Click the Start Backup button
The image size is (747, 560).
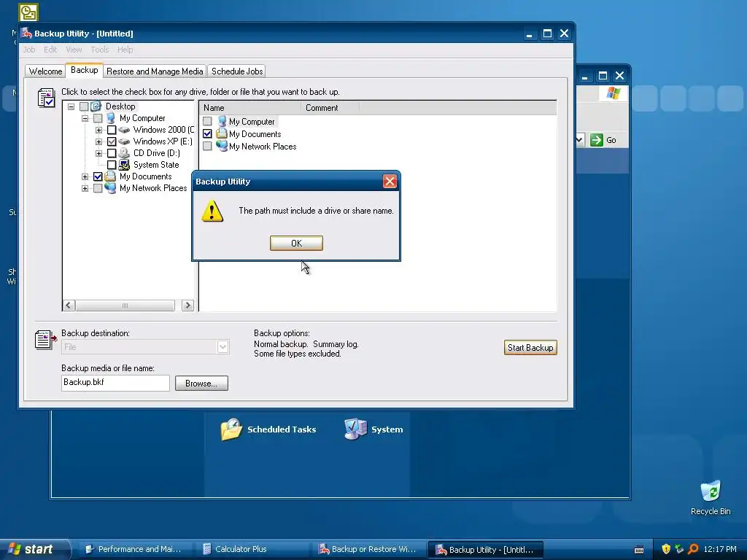[x=530, y=348]
